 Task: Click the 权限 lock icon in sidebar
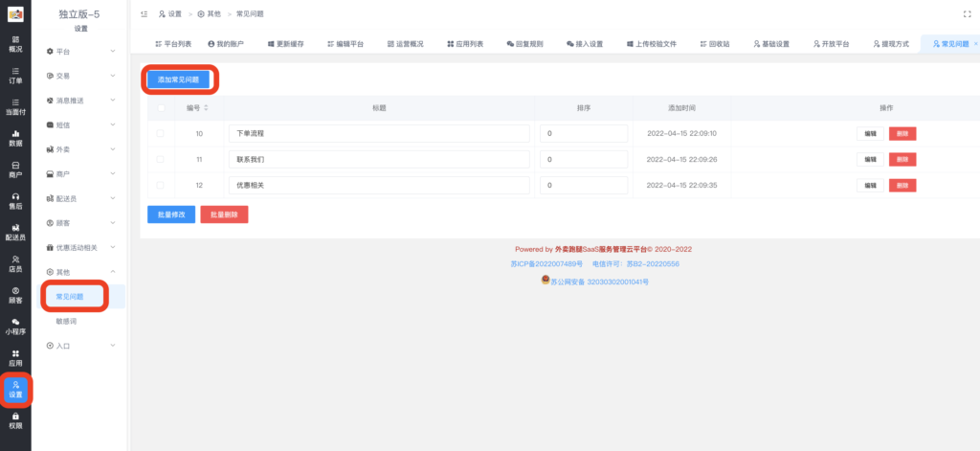point(15,420)
